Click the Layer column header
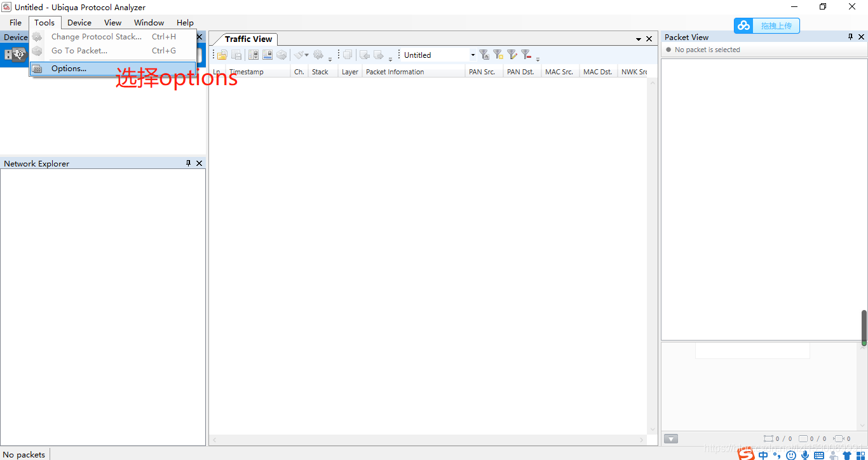The width and height of the screenshot is (868, 460). (351, 72)
